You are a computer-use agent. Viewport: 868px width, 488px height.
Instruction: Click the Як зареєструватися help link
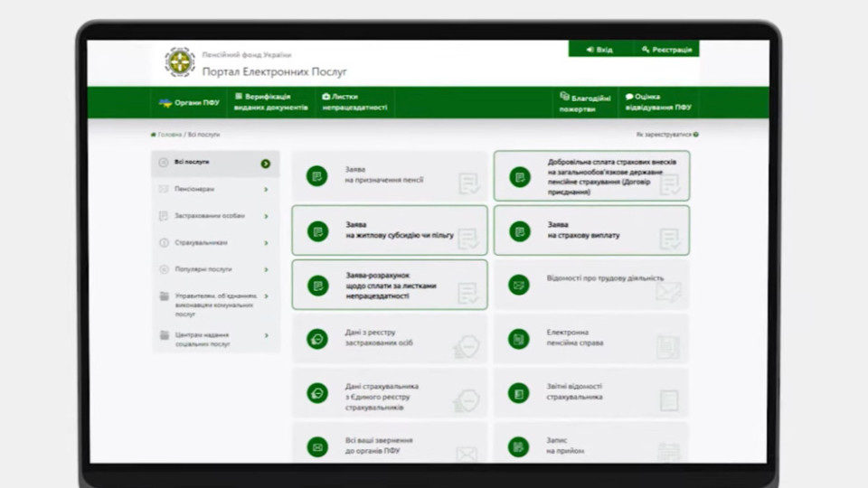pos(667,135)
